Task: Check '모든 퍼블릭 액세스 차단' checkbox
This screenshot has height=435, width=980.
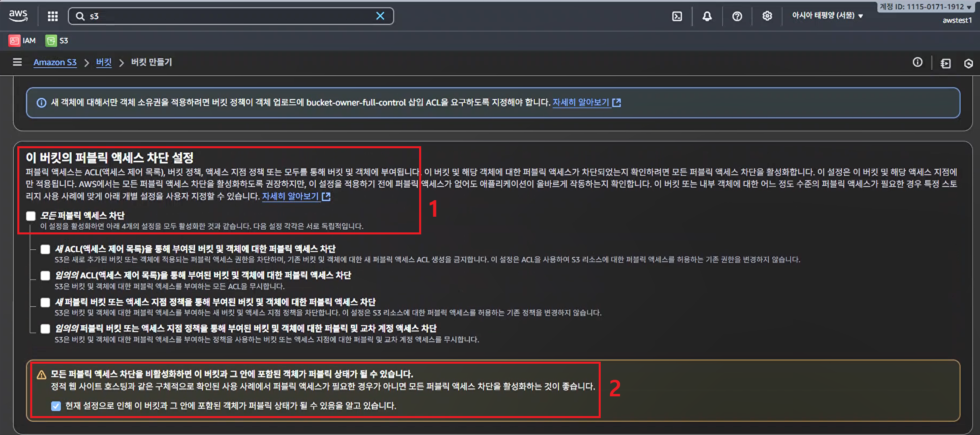Action: 31,216
